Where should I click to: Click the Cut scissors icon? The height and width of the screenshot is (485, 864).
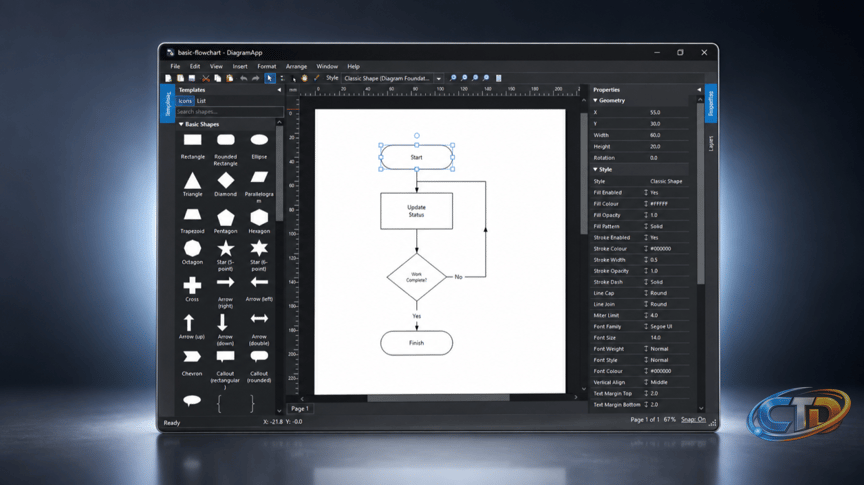click(206, 78)
